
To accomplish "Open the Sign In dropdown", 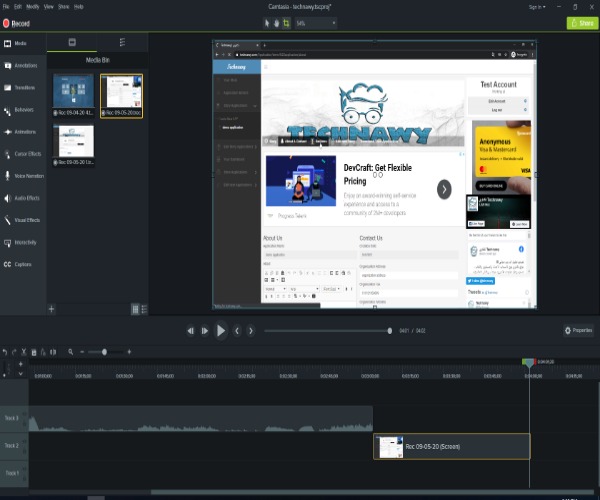I will point(537,7).
